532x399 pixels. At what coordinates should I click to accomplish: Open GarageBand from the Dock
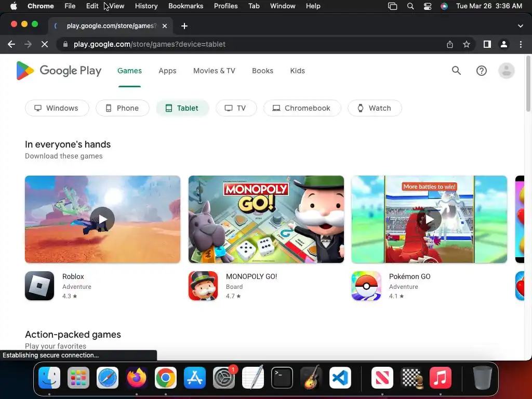311,378
